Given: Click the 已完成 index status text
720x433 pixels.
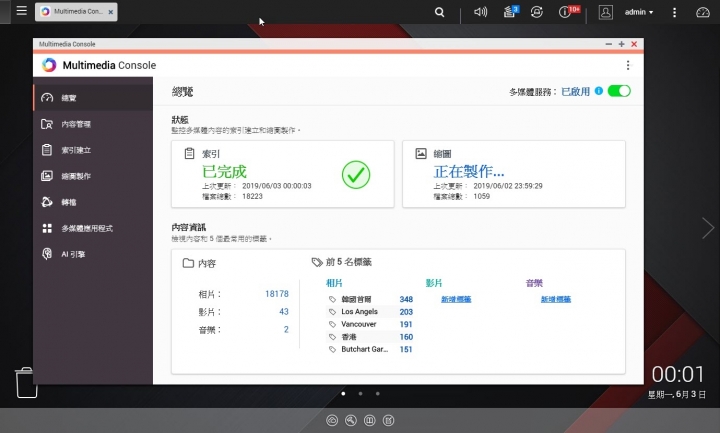Looking at the screenshot, I should pos(225,172).
